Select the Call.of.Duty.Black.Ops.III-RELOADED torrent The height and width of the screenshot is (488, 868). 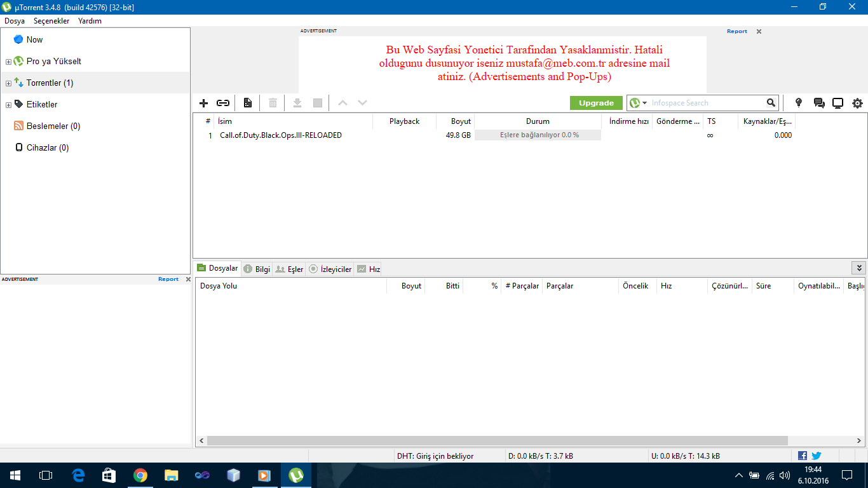point(281,135)
